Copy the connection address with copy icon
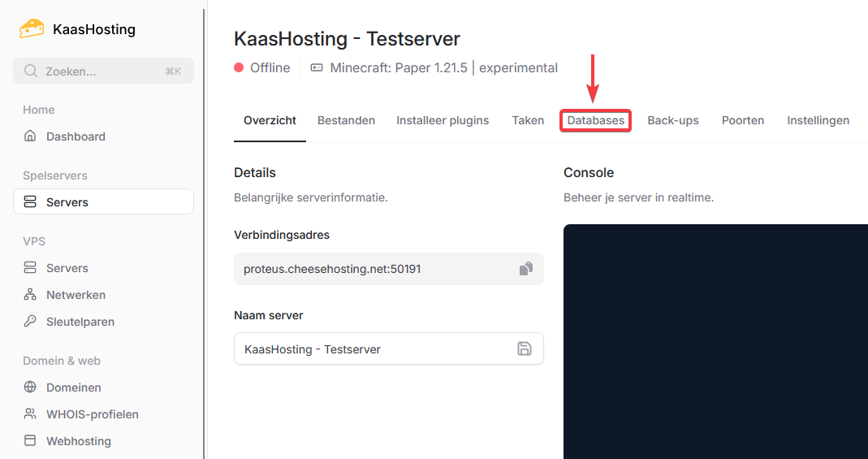 tap(526, 269)
